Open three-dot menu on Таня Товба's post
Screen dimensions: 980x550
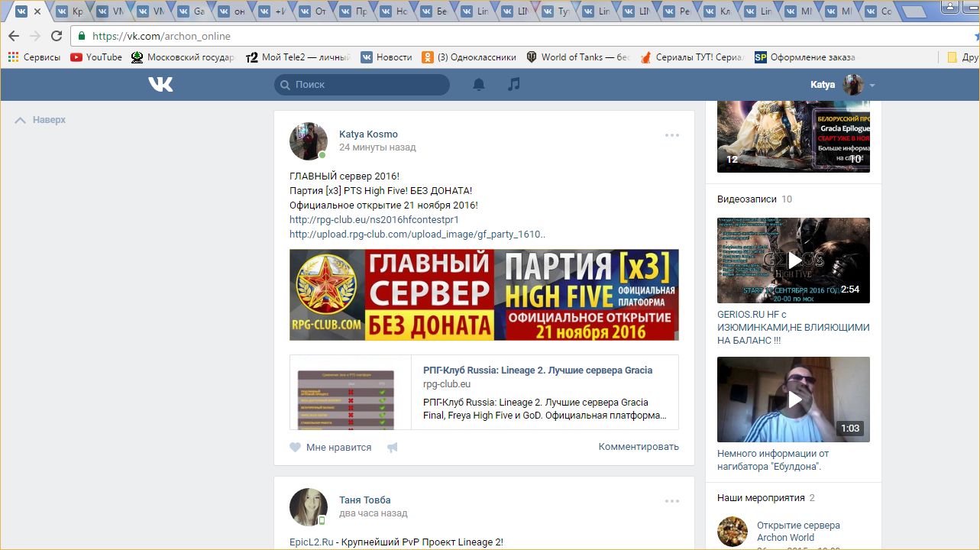[671, 501]
